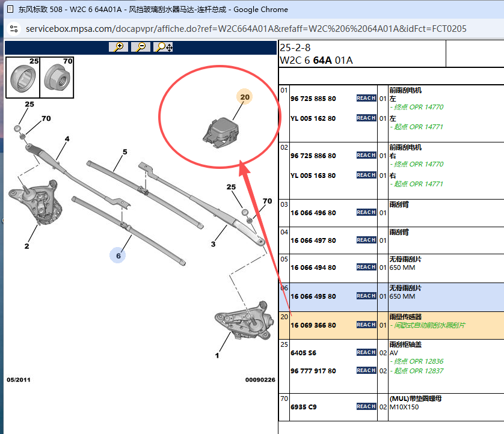Click the magnifier with move arrows icon
Image resolution: width=504 pixels, height=434 pixels.
coord(164,47)
